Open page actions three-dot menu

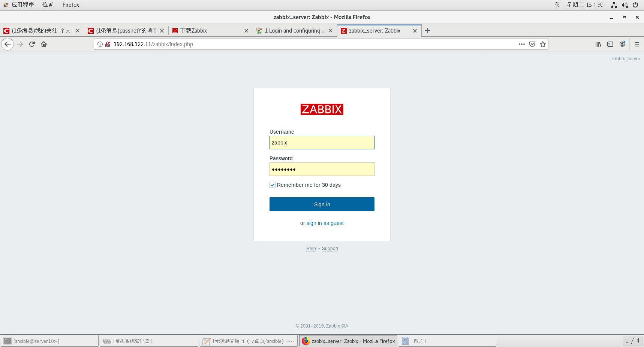pyautogui.click(x=522, y=44)
